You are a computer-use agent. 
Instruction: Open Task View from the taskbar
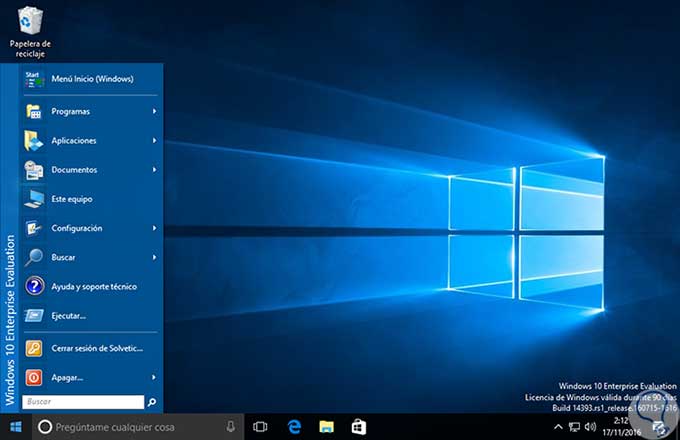[260, 427]
